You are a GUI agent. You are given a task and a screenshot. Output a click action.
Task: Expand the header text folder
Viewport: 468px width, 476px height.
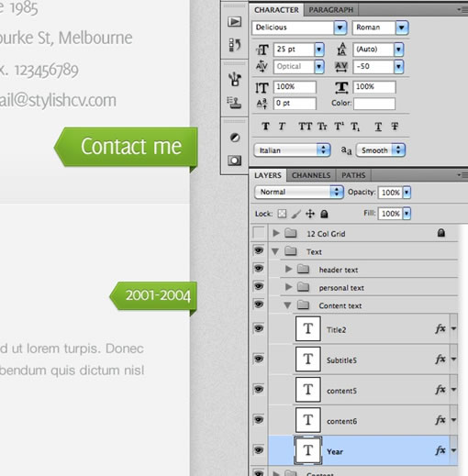(x=288, y=270)
